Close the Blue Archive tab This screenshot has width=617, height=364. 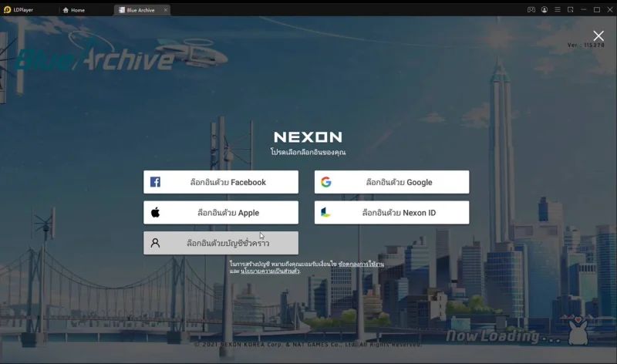tap(166, 10)
